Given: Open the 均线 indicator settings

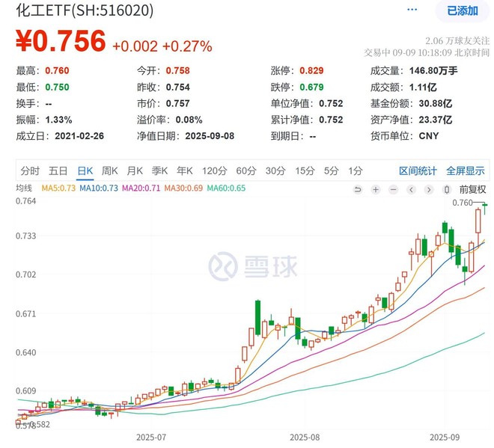Looking at the screenshot, I should pyautogui.click(x=24, y=188).
